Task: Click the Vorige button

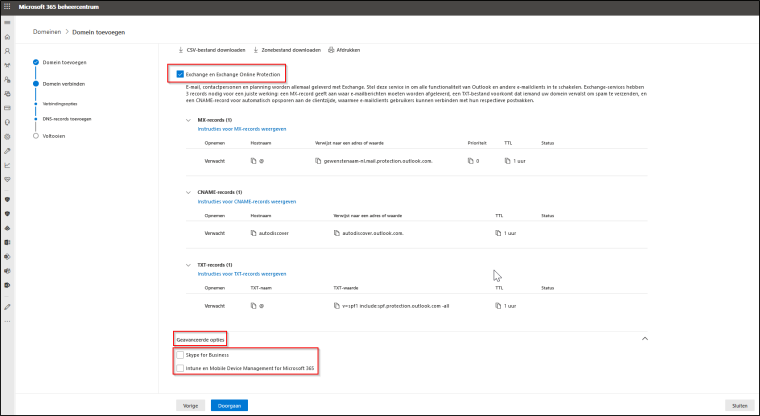Action: [x=190, y=405]
